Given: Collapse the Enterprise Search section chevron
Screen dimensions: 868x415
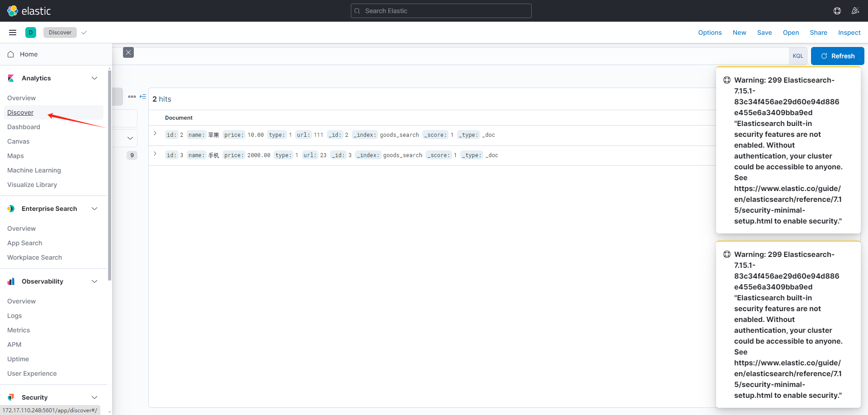Looking at the screenshot, I should pyautogui.click(x=94, y=209).
